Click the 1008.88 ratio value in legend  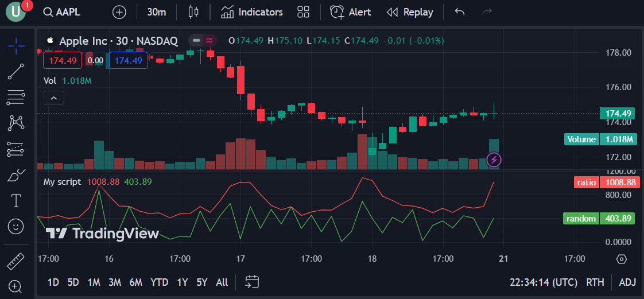[103, 182]
